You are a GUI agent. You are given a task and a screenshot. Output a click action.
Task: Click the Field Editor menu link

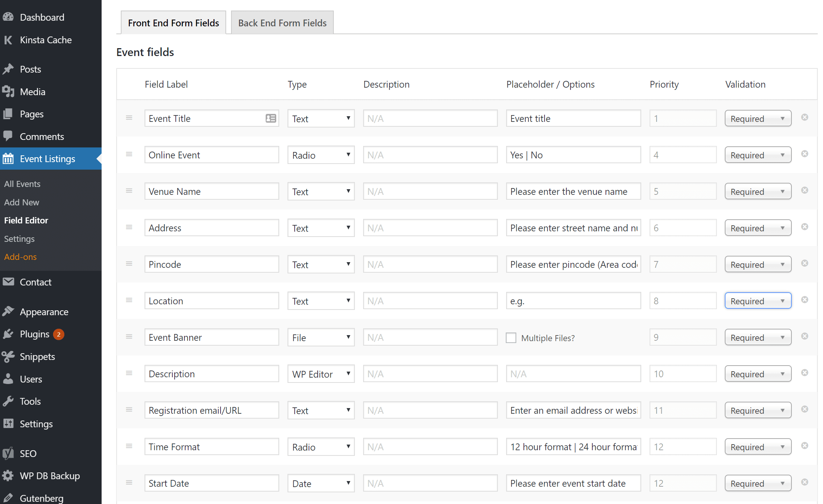(26, 220)
